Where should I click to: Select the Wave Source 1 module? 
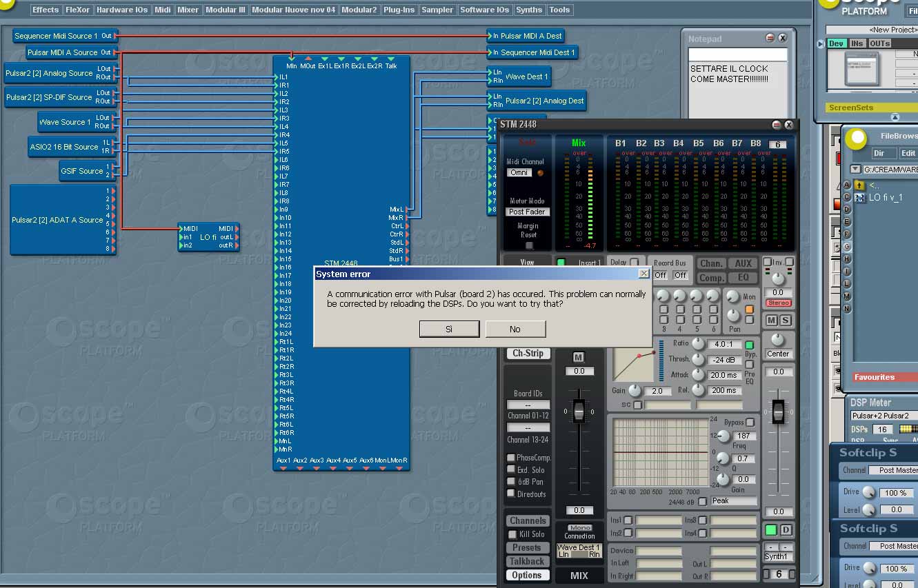pos(76,122)
